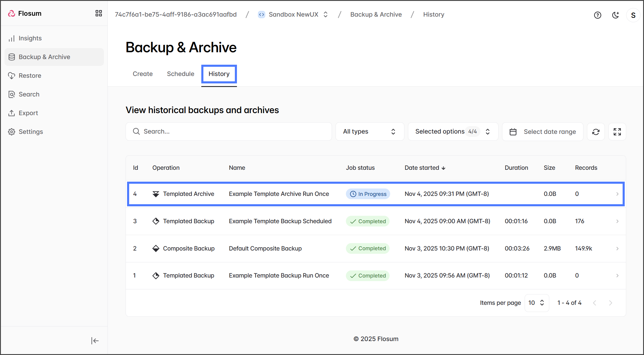Open the help question mark icon
The width and height of the screenshot is (644, 355).
tap(597, 15)
